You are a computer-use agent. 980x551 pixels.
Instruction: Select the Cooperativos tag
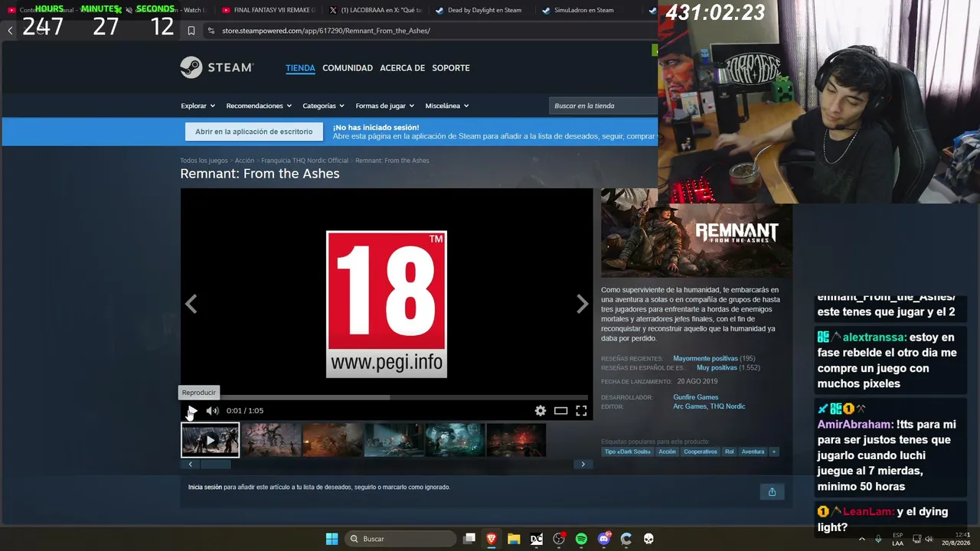701,452
